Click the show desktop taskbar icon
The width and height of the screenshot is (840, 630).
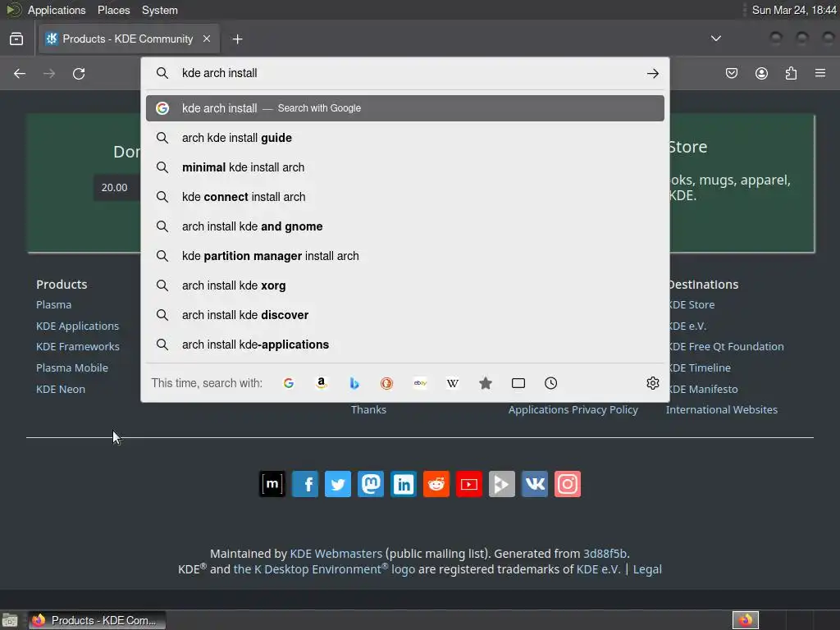pyautogui.click(x=9, y=620)
